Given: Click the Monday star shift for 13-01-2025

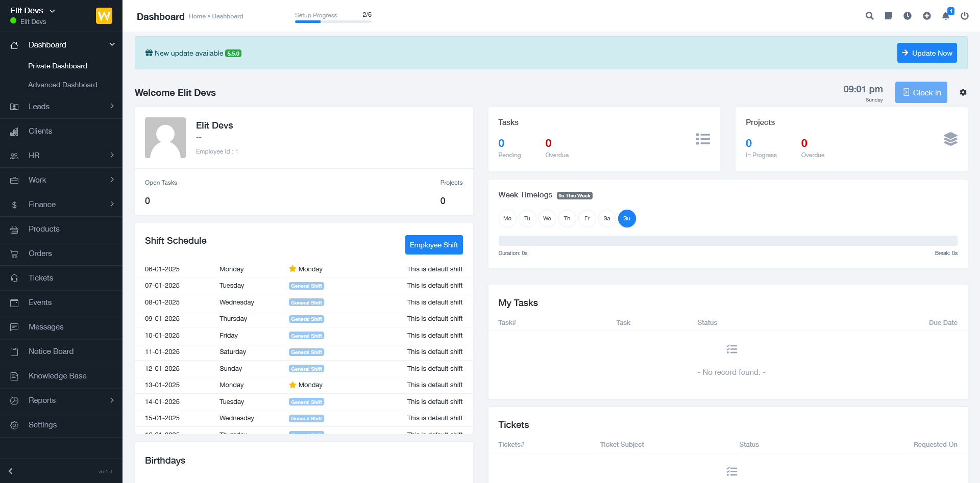Looking at the screenshot, I should [x=306, y=385].
